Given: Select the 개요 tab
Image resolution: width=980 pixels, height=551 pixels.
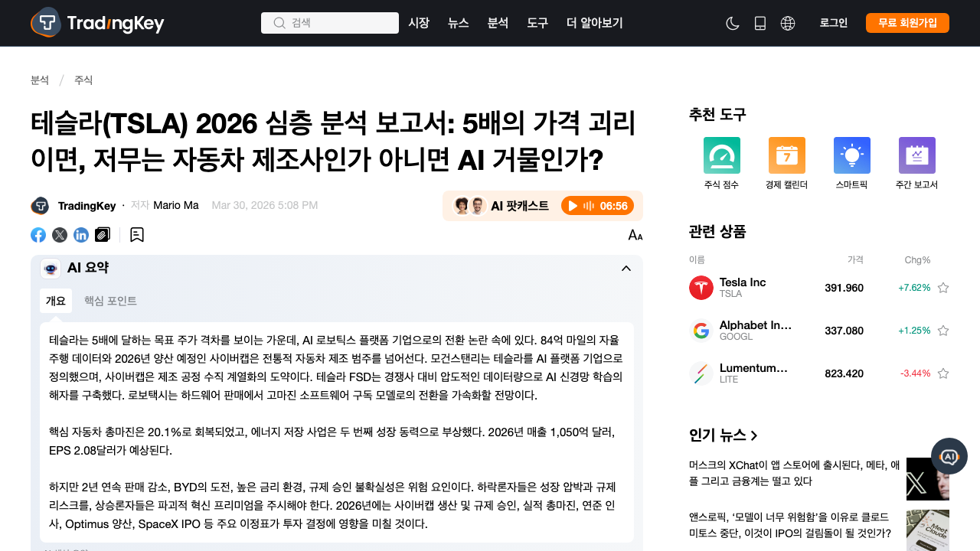Looking at the screenshot, I should 56,301.
